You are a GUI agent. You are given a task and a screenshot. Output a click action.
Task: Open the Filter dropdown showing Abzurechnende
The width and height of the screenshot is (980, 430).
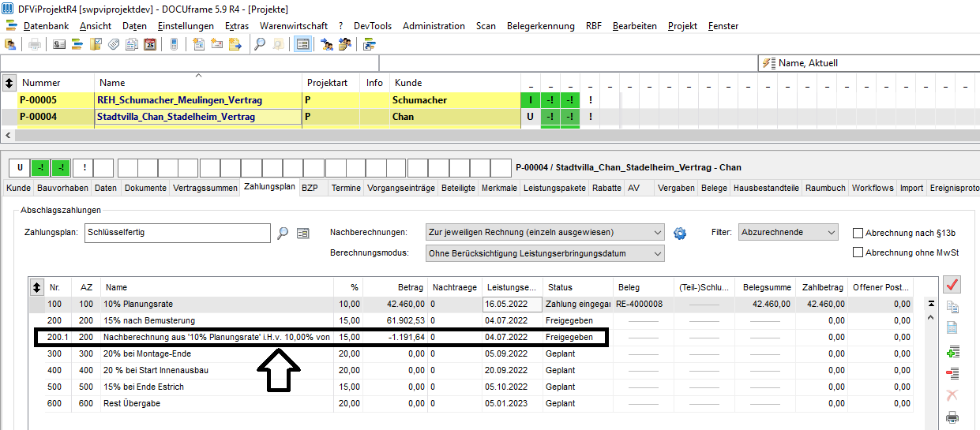coord(788,233)
